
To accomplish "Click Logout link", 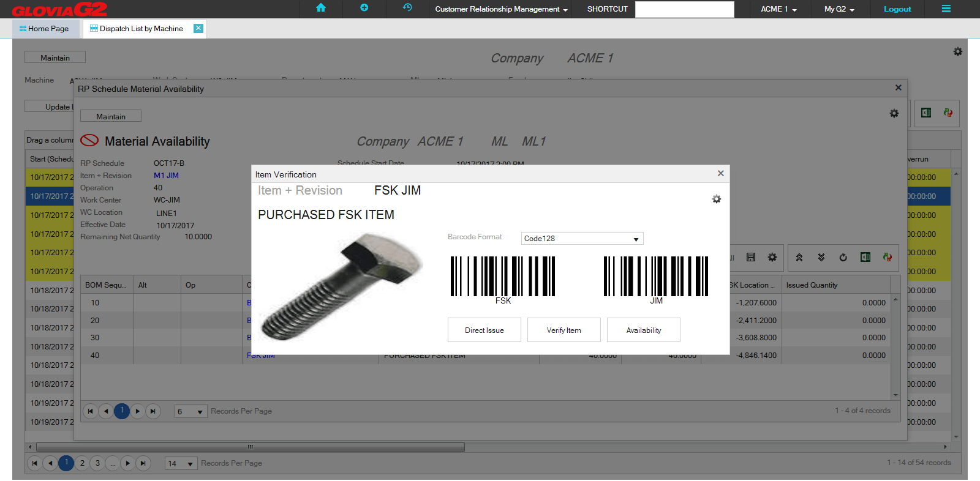I will click(x=897, y=9).
